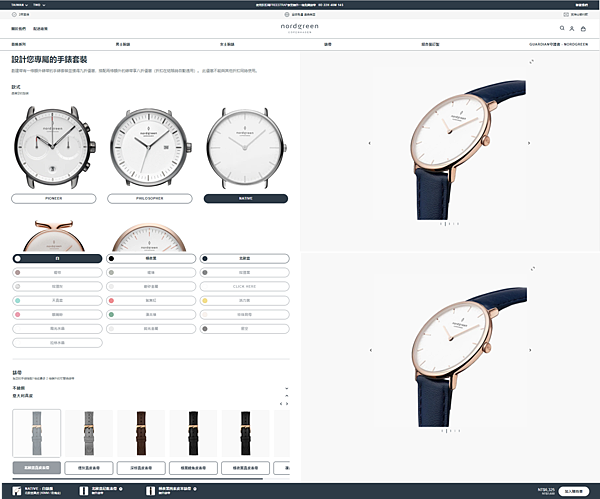The image size is (600, 499).
Task: Open the women's watches menu item
Action: click(x=227, y=44)
